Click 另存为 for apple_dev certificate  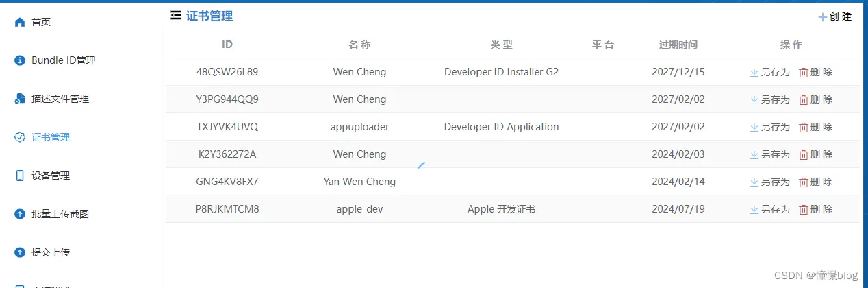776,209
